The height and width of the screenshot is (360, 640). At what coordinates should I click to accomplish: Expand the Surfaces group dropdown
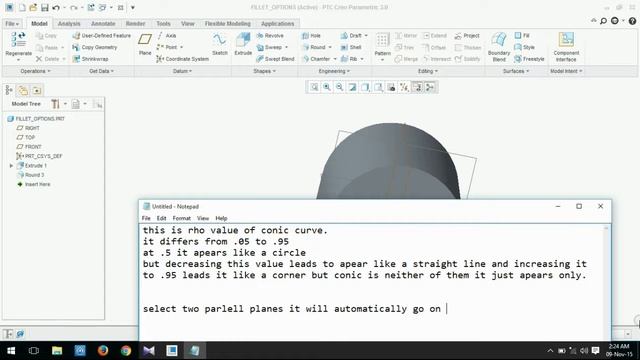[x=516, y=71]
